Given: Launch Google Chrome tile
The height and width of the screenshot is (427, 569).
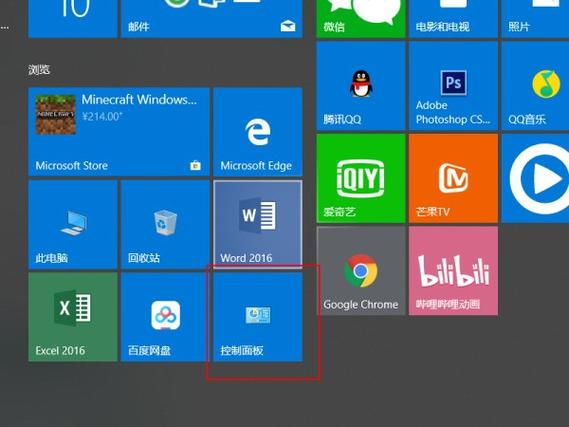Looking at the screenshot, I should pos(361,271).
